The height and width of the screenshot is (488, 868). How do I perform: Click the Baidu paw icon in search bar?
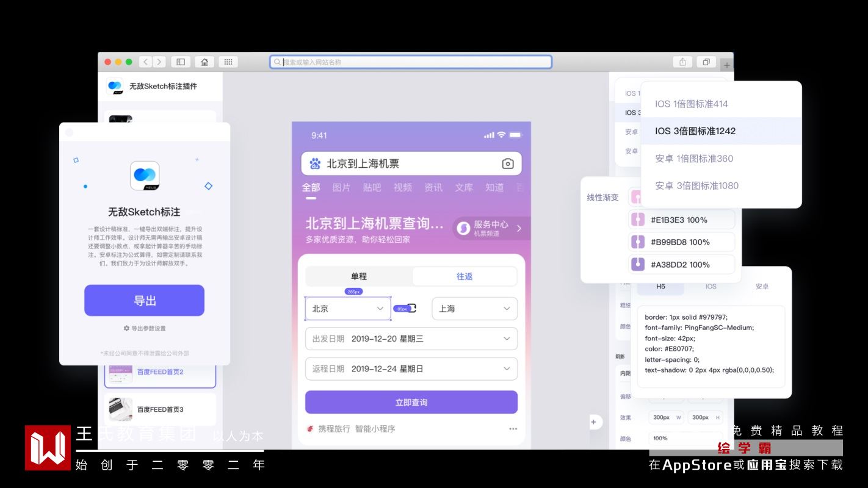pos(315,163)
